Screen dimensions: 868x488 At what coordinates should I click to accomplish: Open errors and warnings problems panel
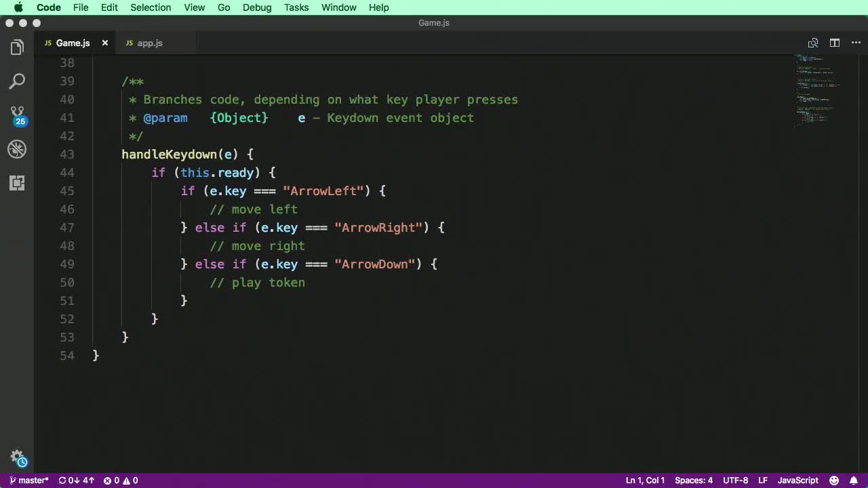[x=121, y=481]
